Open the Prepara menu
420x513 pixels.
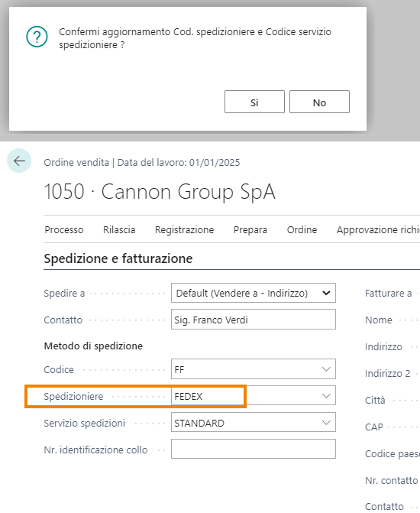coord(250,229)
